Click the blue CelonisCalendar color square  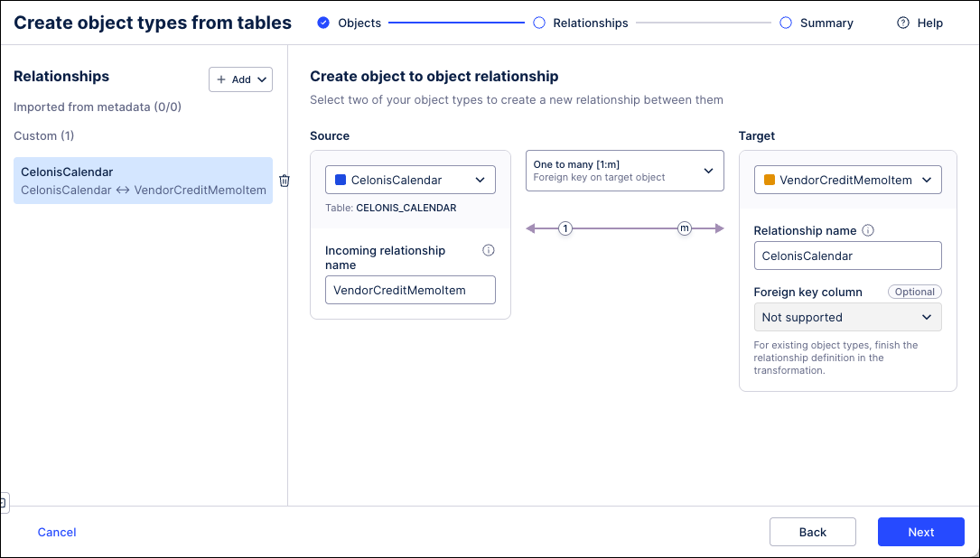click(341, 180)
